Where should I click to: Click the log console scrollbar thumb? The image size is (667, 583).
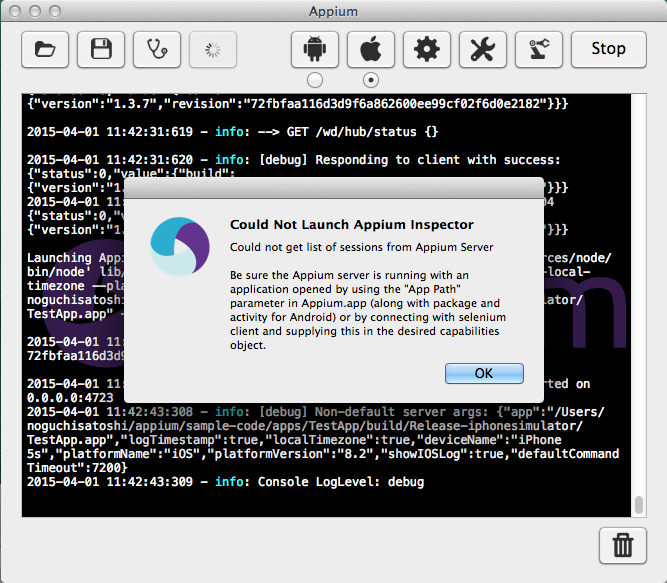coord(638,505)
